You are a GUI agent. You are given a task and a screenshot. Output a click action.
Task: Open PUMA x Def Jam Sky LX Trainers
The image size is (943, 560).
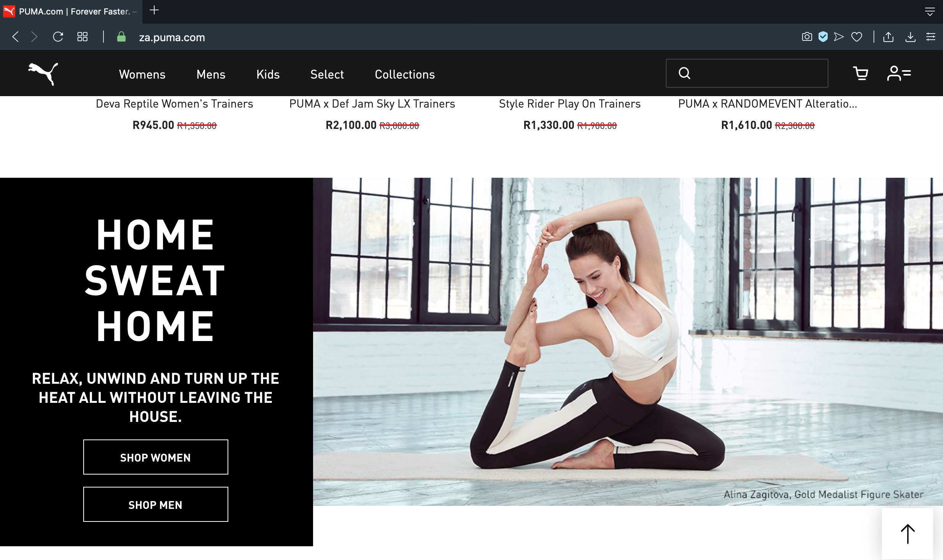click(x=372, y=104)
